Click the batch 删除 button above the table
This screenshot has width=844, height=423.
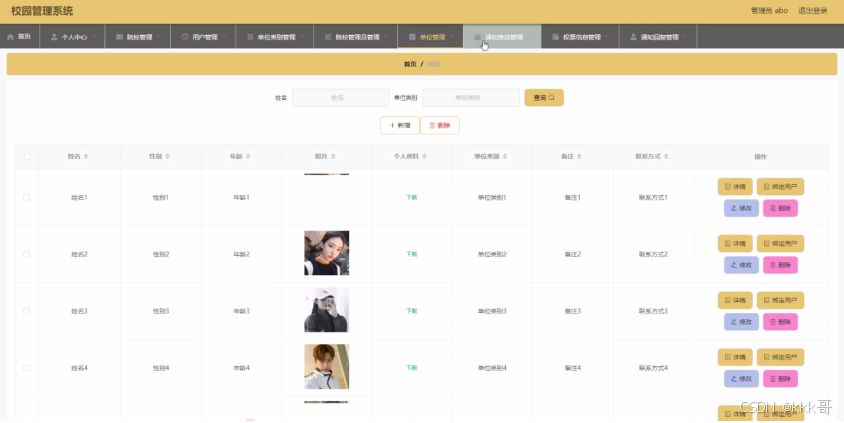coord(440,125)
